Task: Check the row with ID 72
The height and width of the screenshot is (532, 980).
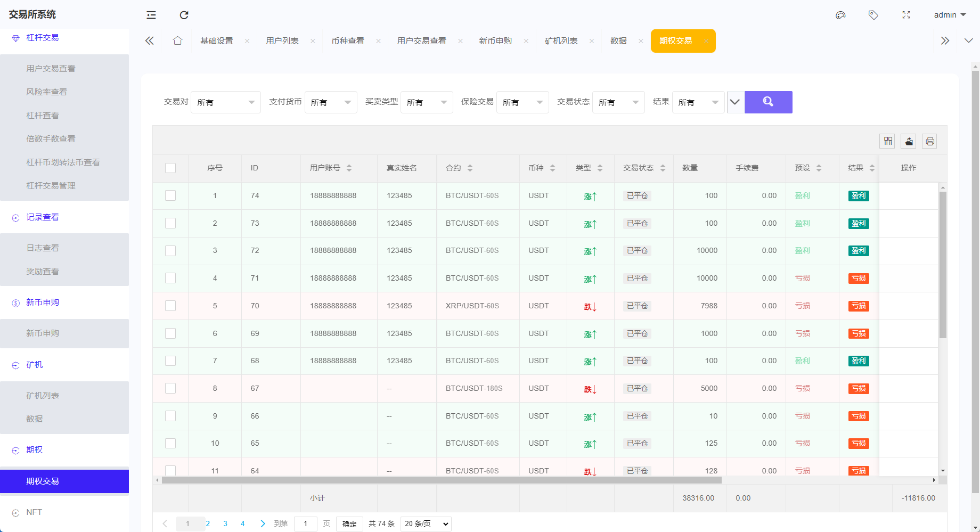Action: pos(170,251)
